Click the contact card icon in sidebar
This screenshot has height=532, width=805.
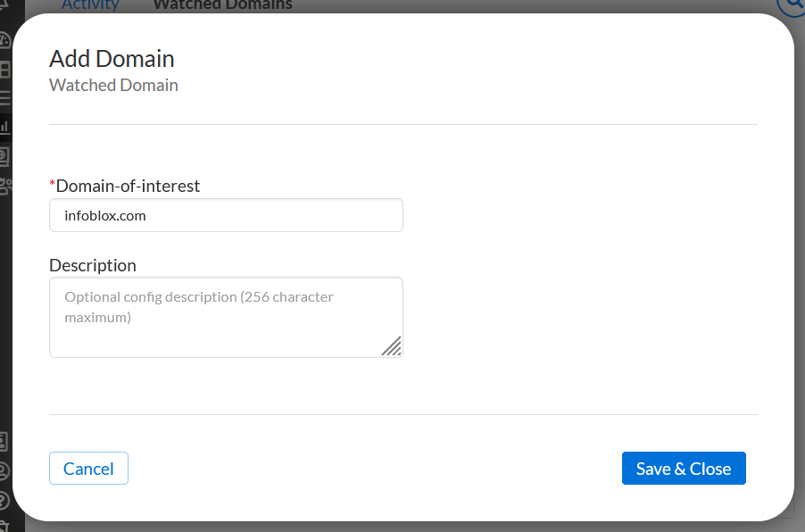[4, 440]
